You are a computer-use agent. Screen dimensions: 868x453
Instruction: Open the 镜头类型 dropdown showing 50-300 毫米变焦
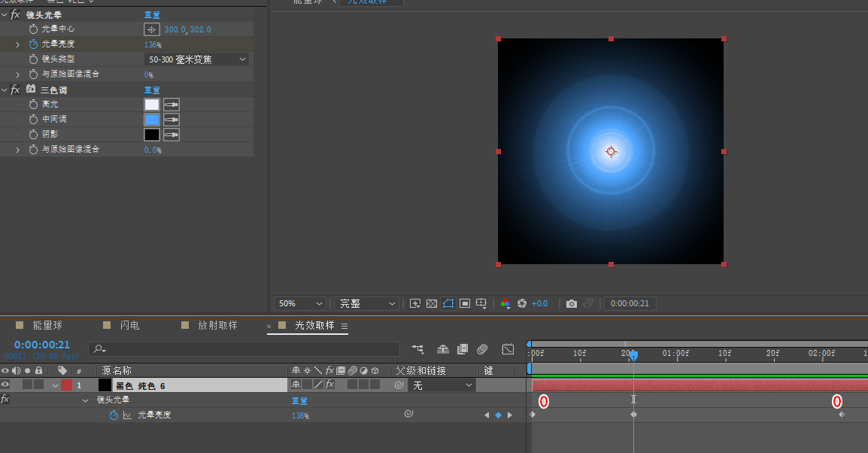coord(196,59)
